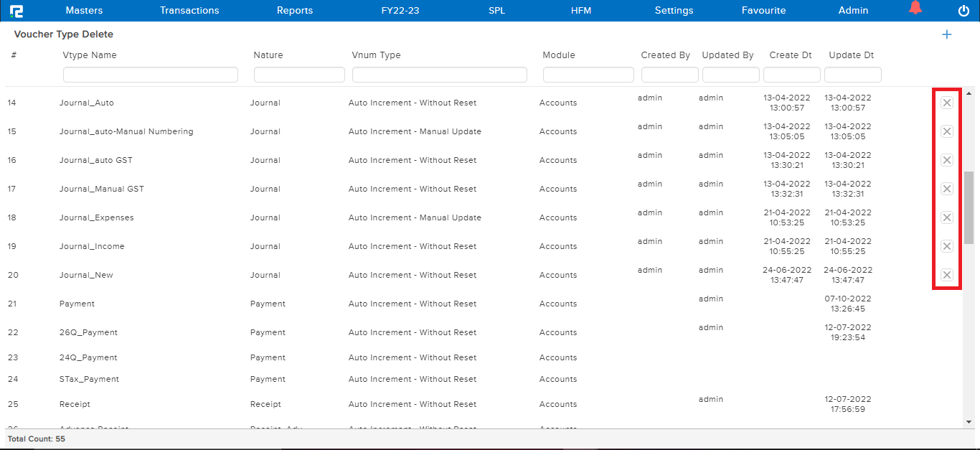Screen dimensions: 980x450
Task: Switch to the FY22-23 section
Action: click(x=400, y=10)
